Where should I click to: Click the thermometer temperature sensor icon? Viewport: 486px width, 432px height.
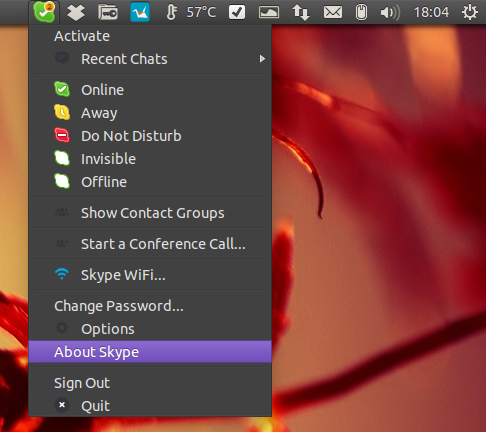pos(171,13)
